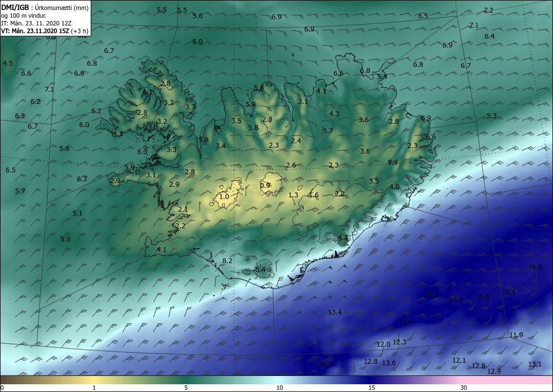Viewport: 553px width, 392px height.
Task: Click the 1 label on color scale
Action: [x=94, y=388]
